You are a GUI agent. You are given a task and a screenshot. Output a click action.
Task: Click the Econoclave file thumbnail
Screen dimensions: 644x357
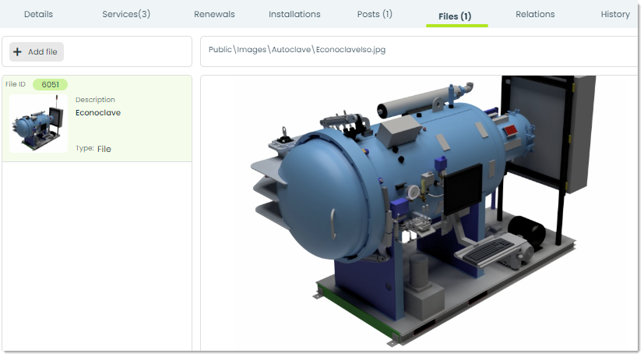coord(39,123)
